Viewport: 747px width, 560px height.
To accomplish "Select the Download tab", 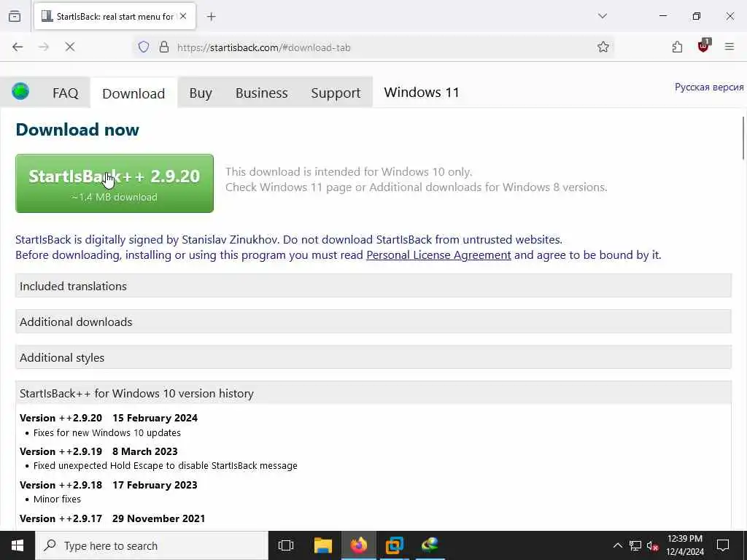I will 133,93.
